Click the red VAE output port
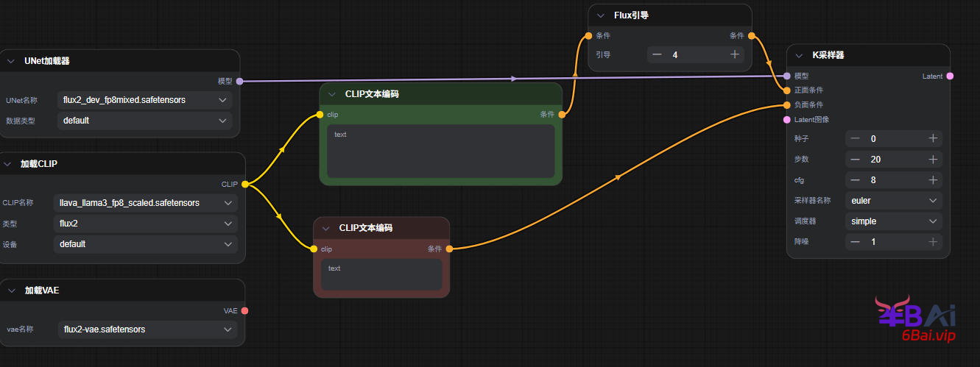Viewport: 980px width, 367px height. (x=244, y=310)
